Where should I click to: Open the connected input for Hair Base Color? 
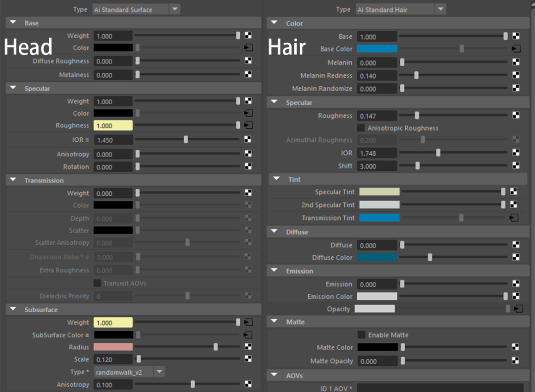click(516, 49)
